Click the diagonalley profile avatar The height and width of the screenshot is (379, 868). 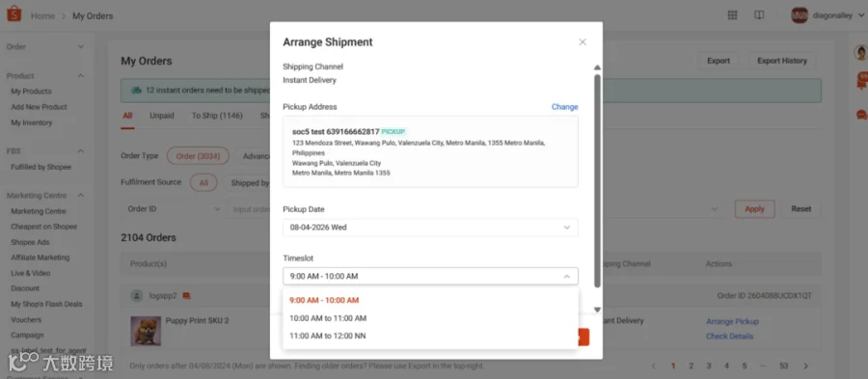[800, 15]
